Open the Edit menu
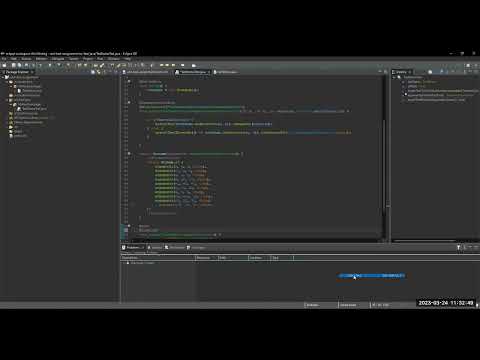Viewport: 480px width, 360px height. tap(14, 59)
